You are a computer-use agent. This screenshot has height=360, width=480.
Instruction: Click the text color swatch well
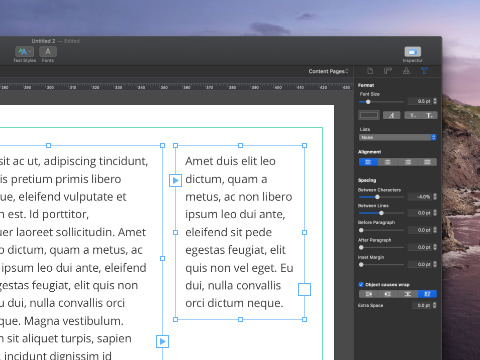(369, 115)
